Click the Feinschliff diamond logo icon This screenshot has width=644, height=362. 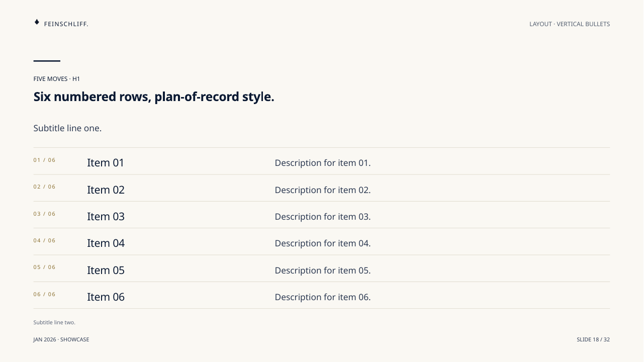click(x=37, y=22)
